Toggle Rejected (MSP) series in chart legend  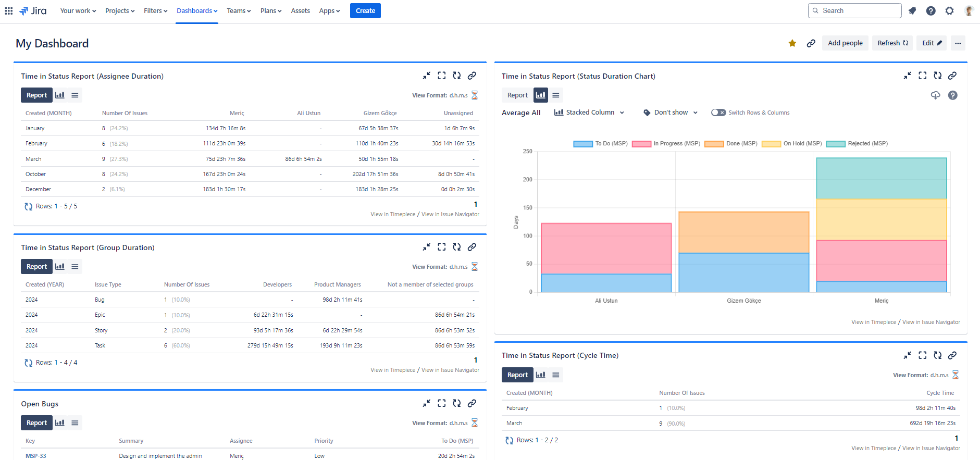tap(857, 144)
